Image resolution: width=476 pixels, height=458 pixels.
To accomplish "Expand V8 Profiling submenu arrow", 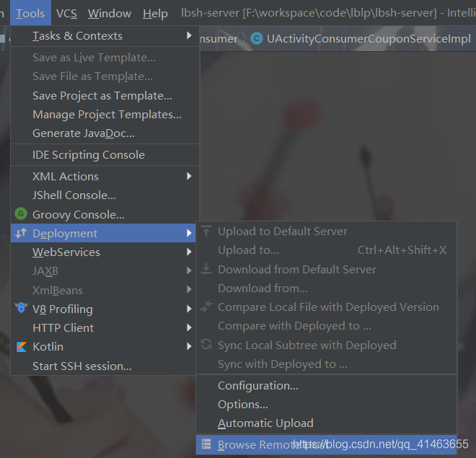I will pos(189,309).
